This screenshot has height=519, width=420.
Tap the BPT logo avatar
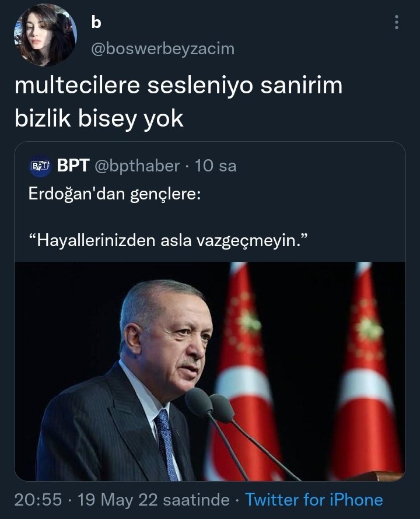pos(40,166)
